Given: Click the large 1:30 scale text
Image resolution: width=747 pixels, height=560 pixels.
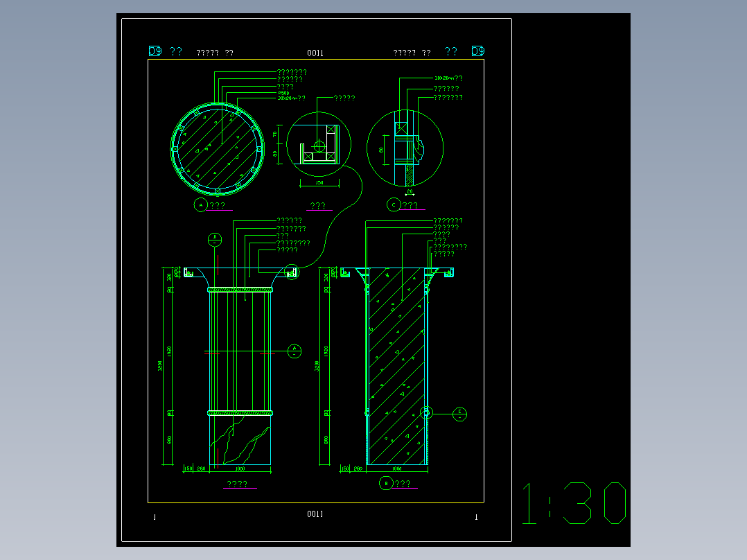Looking at the screenshot, I should (x=574, y=502).
